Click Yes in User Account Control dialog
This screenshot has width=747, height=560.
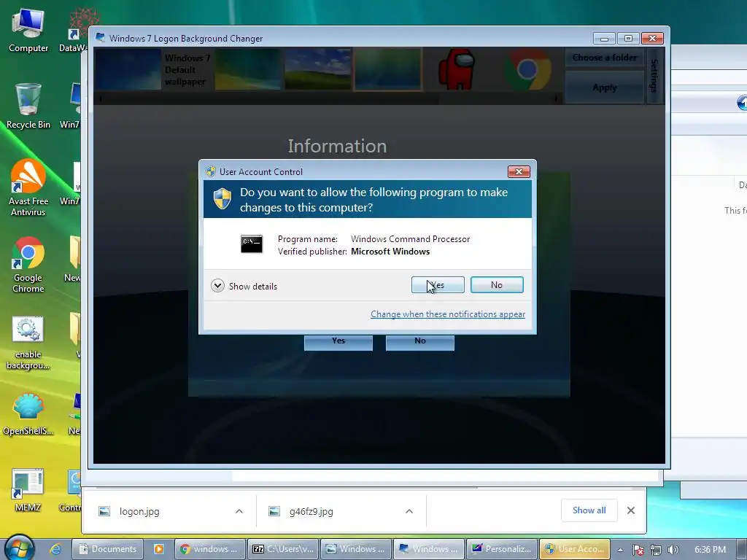coord(438,285)
